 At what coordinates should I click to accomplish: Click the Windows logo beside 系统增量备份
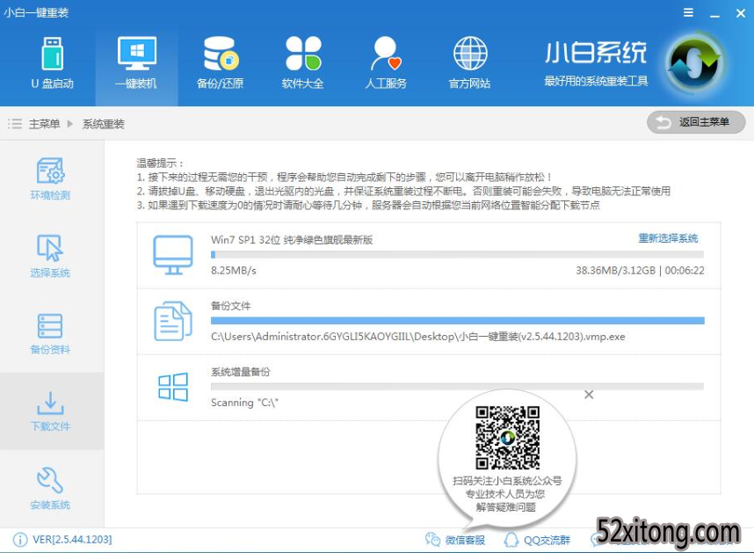click(x=173, y=387)
